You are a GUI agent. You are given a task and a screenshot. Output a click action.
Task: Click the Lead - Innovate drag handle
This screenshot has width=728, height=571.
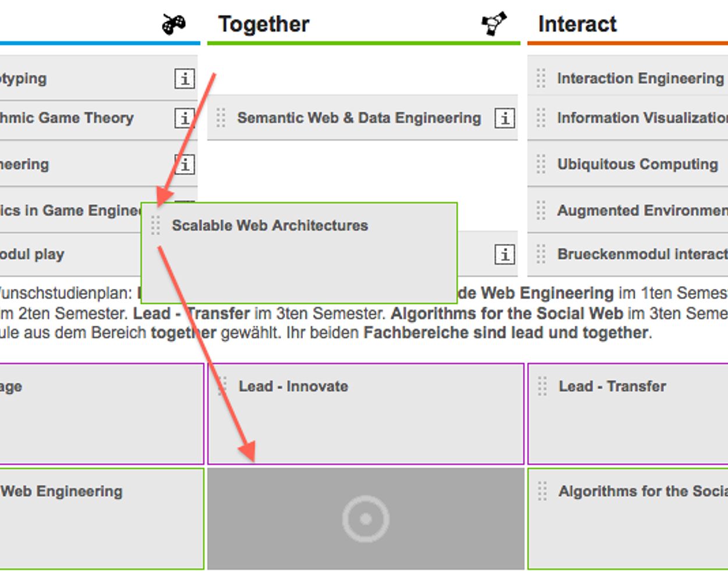222,386
